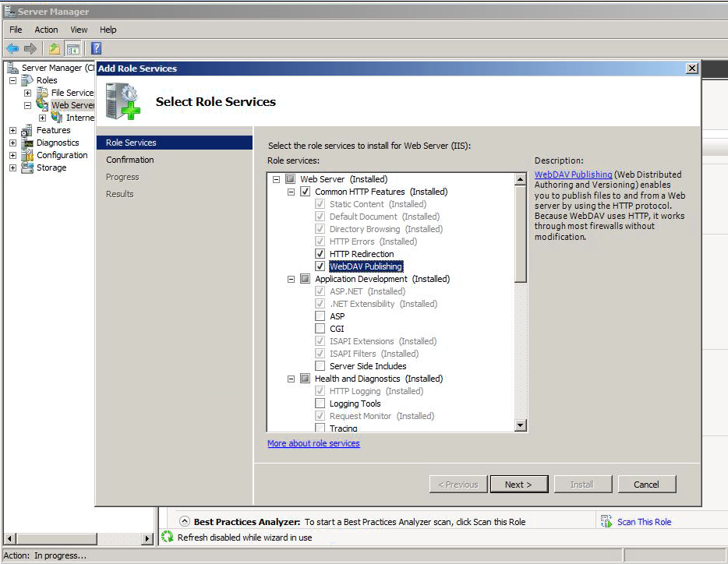Open the More about role services link

313,443
